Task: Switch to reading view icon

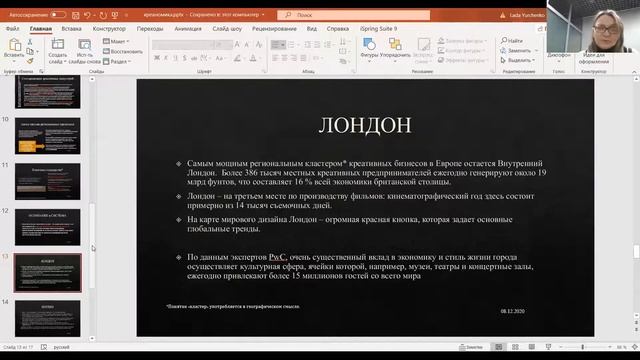Action: pos(531,347)
